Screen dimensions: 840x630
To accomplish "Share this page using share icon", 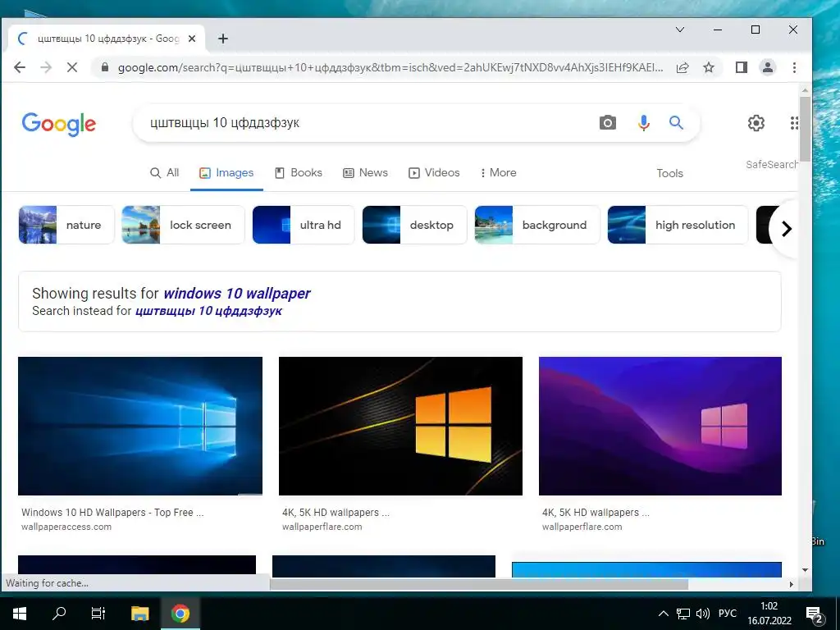I will point(682,67).
